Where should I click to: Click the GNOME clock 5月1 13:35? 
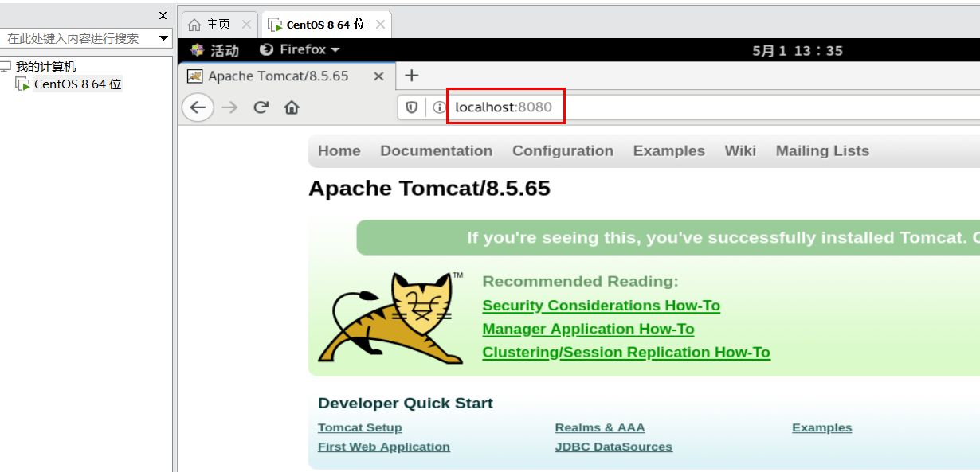tap(798, 50)
